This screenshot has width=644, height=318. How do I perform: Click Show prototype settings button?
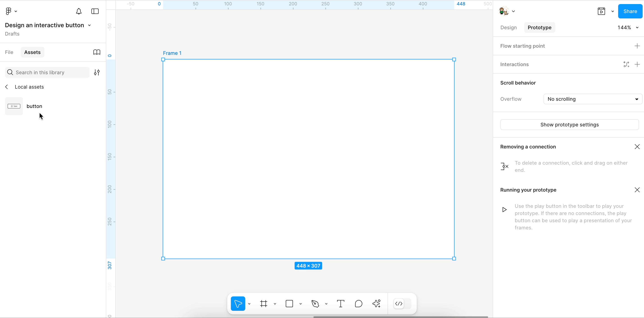click(x=569, y=125)
